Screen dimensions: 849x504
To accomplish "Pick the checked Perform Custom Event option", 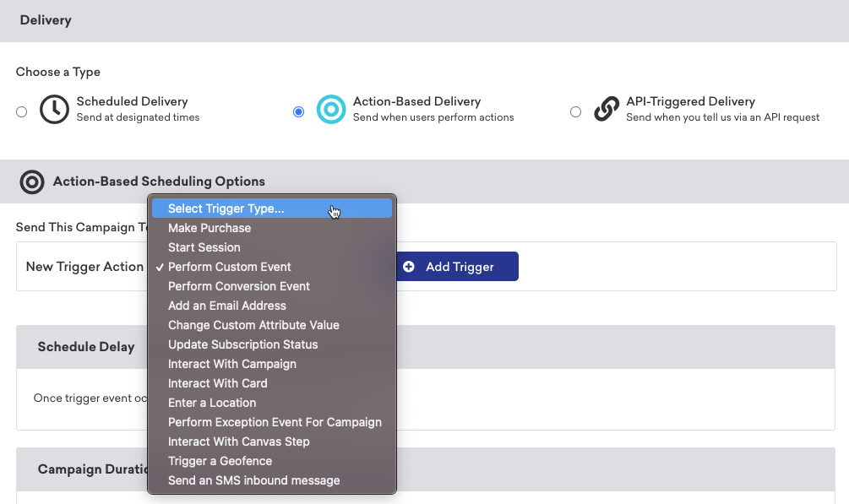I will (x=230, y=267).
